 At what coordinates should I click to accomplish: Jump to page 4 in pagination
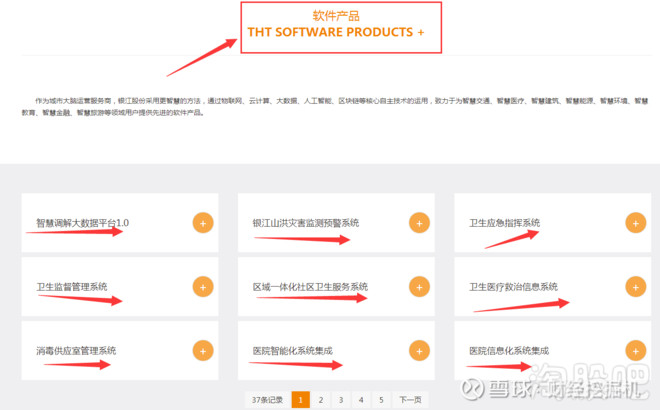click(x=361, y=399)
